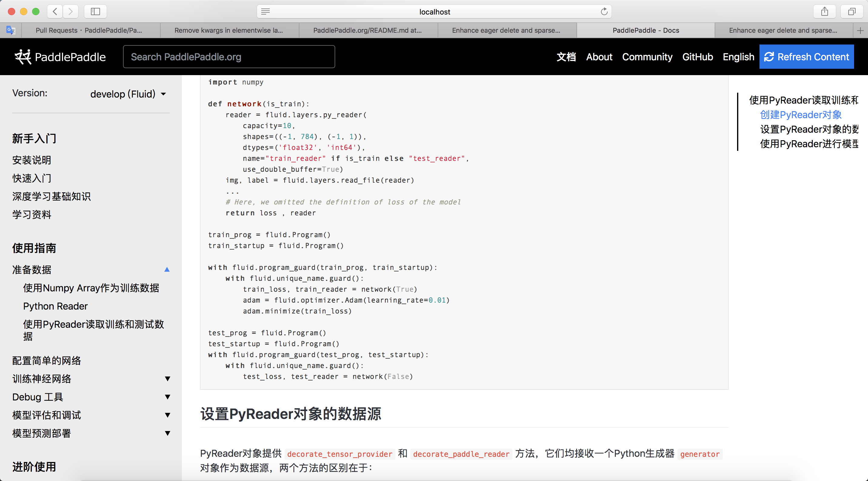
Task: Jump to 设置PyReader对象的数据源 outline entry
Action: click(x=810, y=129)
